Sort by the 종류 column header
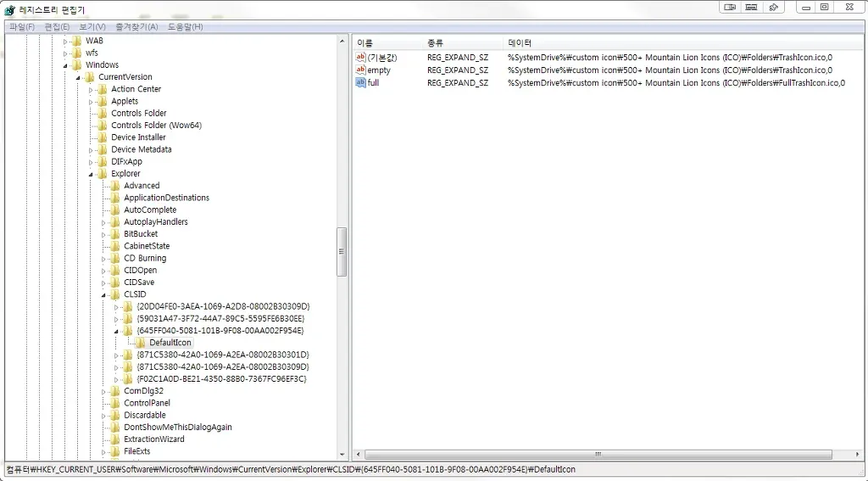 (x=464, y=42)
